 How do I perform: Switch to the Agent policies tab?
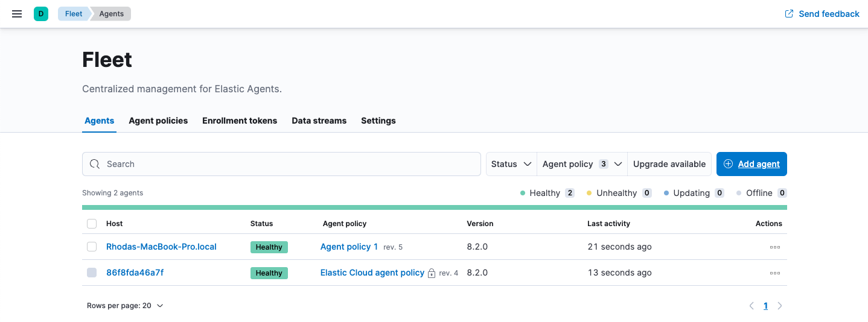pyautogui.click(x=158, y=121)
